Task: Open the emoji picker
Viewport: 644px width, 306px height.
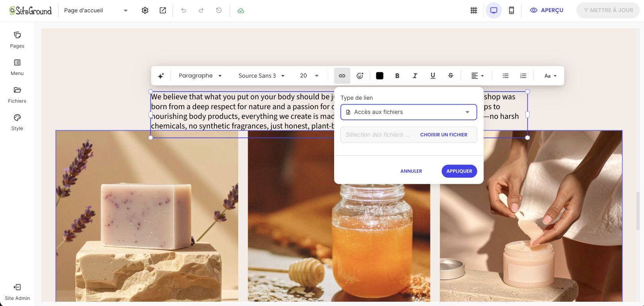Action: (x=360, y=76)
